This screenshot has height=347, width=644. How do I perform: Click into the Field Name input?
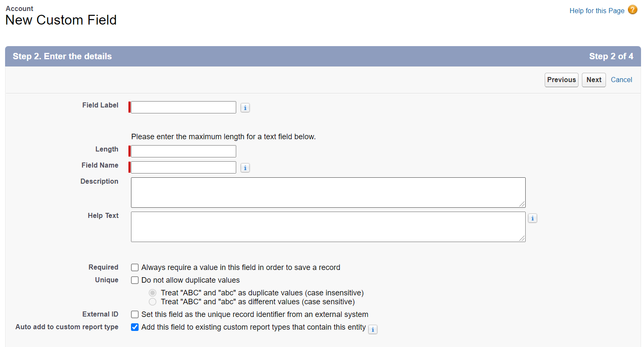tap(183, 167)
